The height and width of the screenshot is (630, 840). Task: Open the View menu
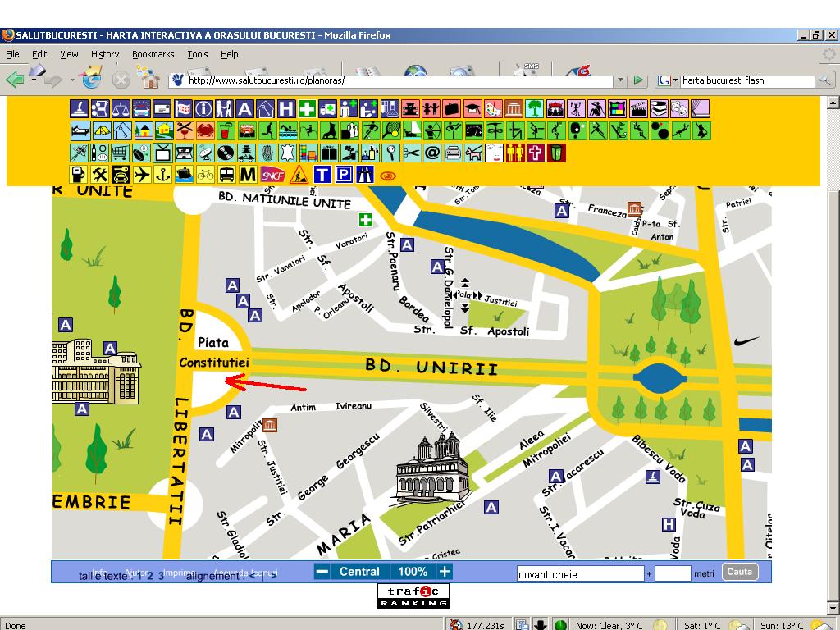tap(69, 54)
